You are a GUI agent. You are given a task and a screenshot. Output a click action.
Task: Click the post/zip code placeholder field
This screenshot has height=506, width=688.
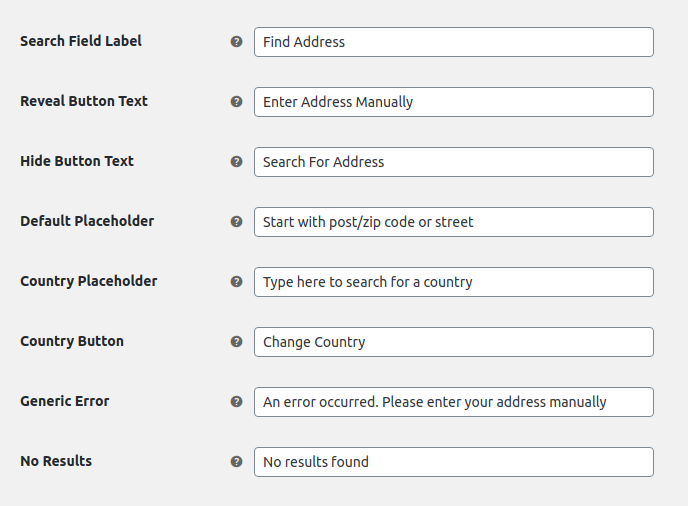click(454, 222)
